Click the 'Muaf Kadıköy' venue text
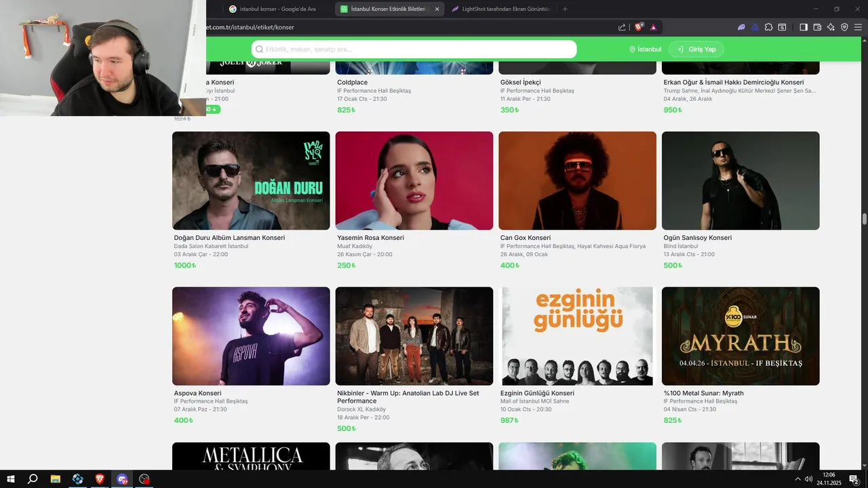The width and height of the screenshot is (868, 488). pyautogui.click(x=355, y=247)
